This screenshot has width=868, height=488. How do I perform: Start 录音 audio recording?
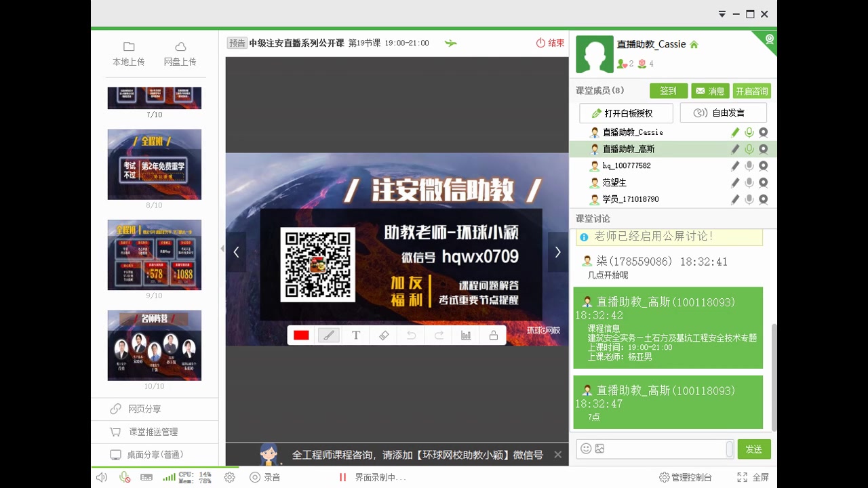[264, 477]
